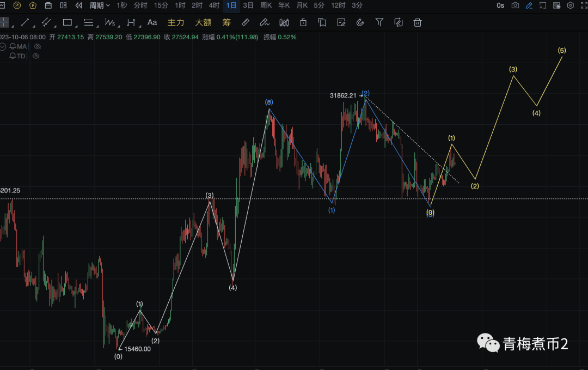
Task: Collapse the indicator list chevron
Action: [3, 46]
